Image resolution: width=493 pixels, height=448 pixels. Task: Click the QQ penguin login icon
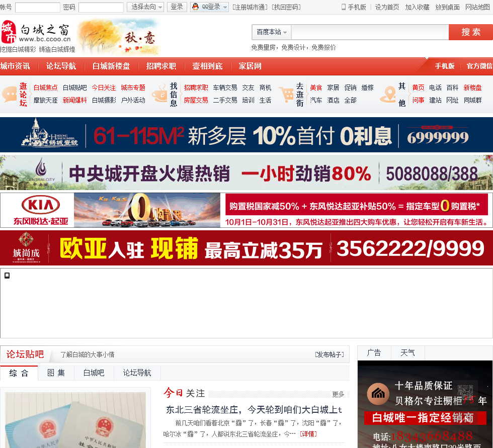[x=196, y=7]
